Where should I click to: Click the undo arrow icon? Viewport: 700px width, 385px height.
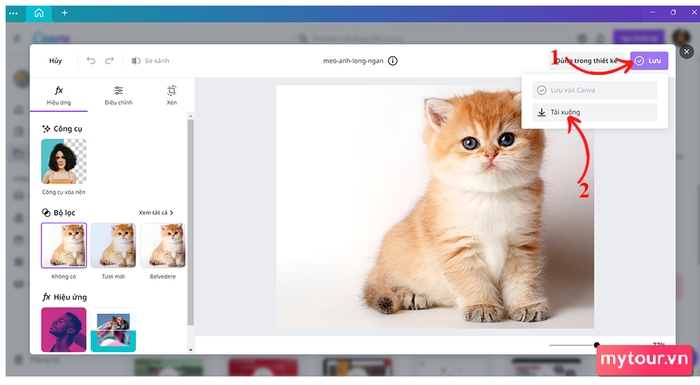point(91,61)
